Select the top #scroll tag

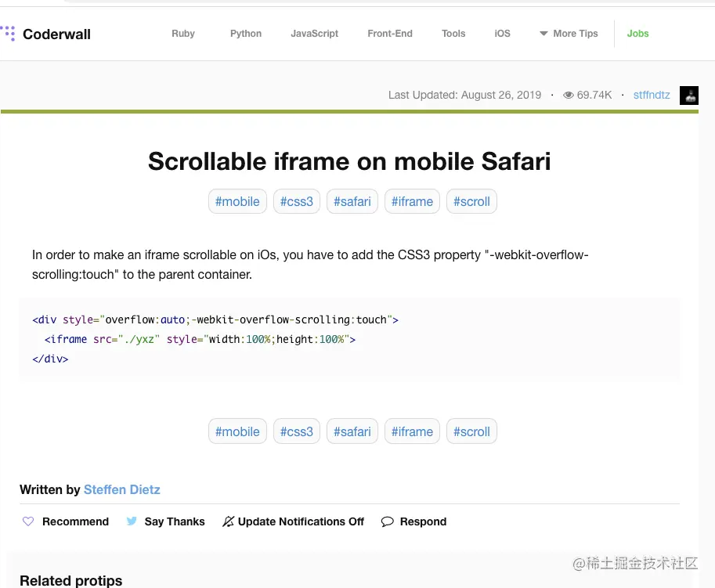click(x=471, y=201)
